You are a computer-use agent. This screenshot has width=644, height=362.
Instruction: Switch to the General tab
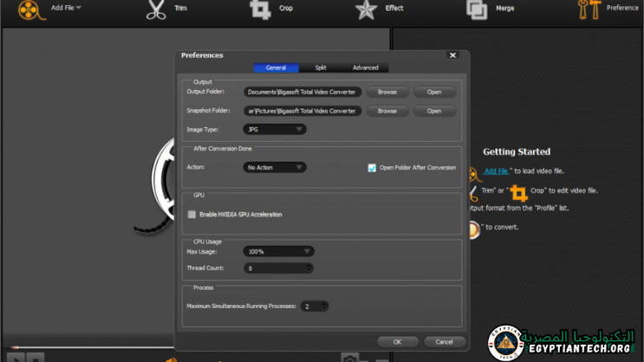(276, 68)
